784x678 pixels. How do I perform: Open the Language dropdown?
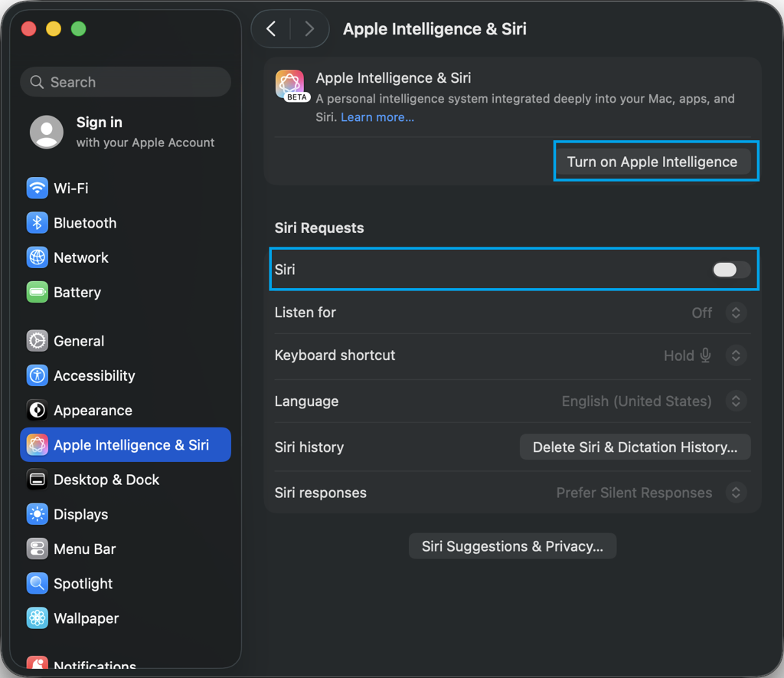tap(736, 401)
